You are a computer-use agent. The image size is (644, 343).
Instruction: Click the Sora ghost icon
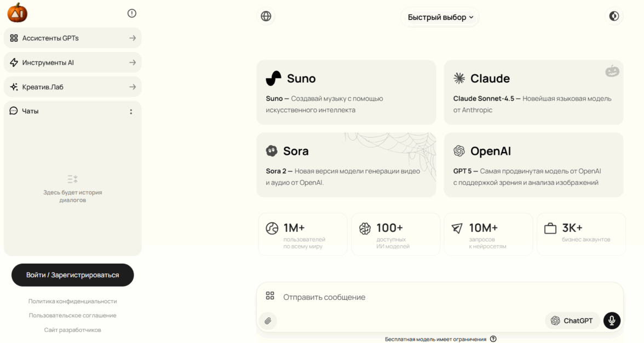click(x=272, y=151)
